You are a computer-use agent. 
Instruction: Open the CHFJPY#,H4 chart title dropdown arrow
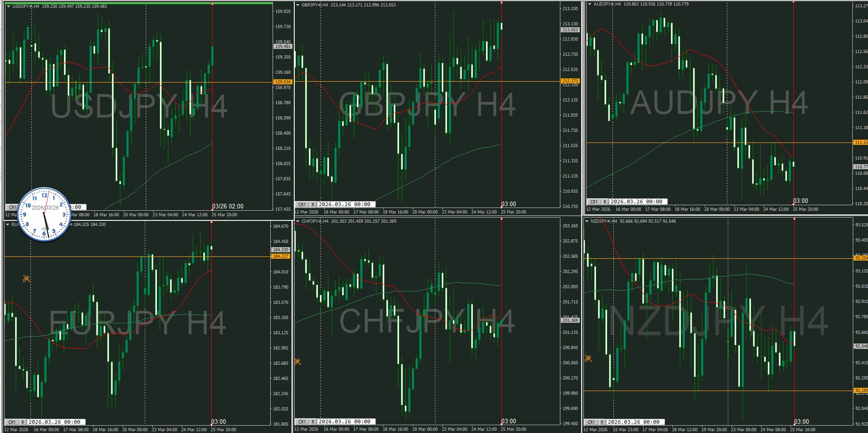[298, 221]
